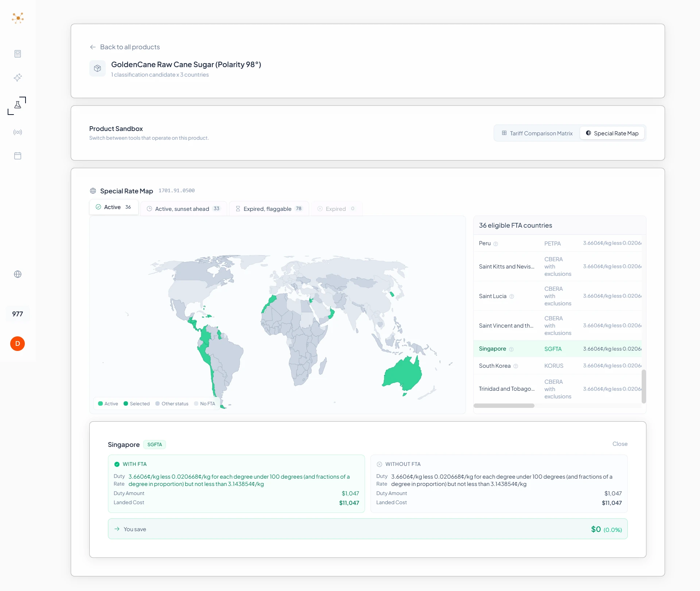This screenshot has height=591, width=700.
Task: Select Saint Lucia row
Action: pos(557,296)
